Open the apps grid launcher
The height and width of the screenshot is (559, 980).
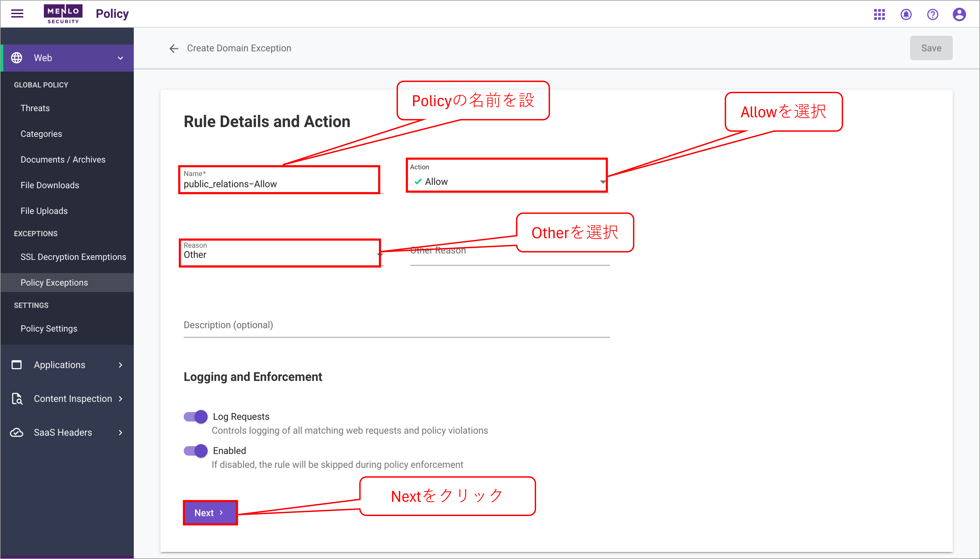(879, 14)
